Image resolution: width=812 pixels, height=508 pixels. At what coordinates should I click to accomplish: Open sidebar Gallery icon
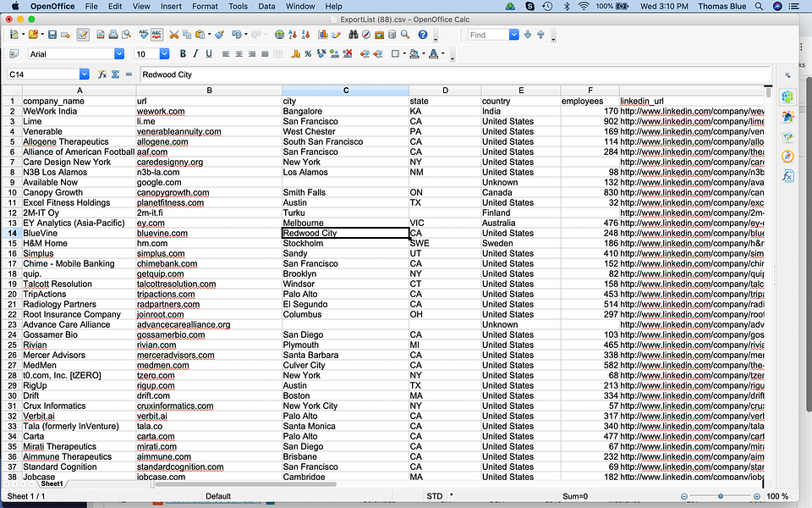tap(787, 135)
